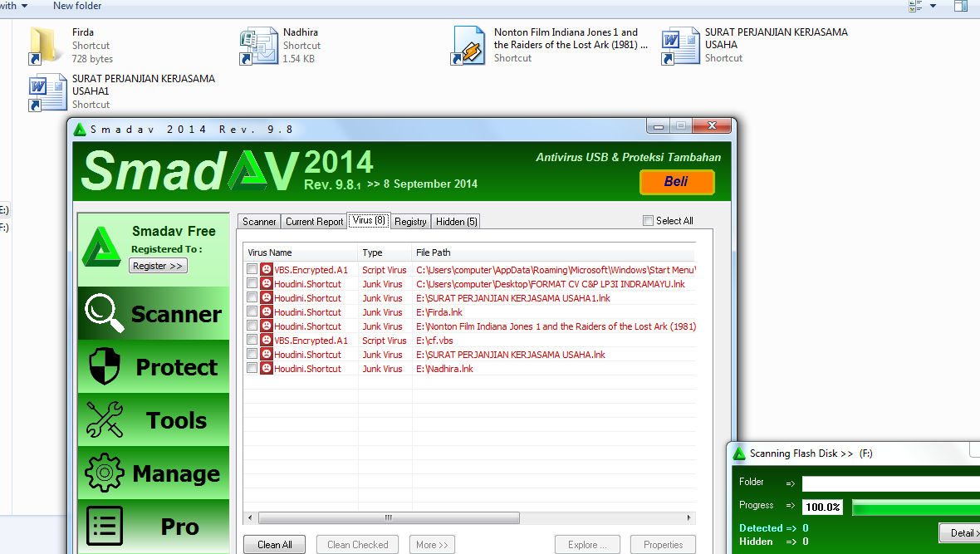Select the Nonton Film Indiana Jones shortcut icon
The width and height of the screenshot is (980, 554).
pos(468,46)
